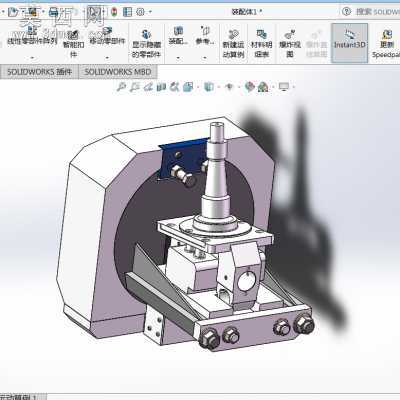Click 新建运动算例 new motion study
The width and height of the screenshot is (400, 400).
click(233, 43)
